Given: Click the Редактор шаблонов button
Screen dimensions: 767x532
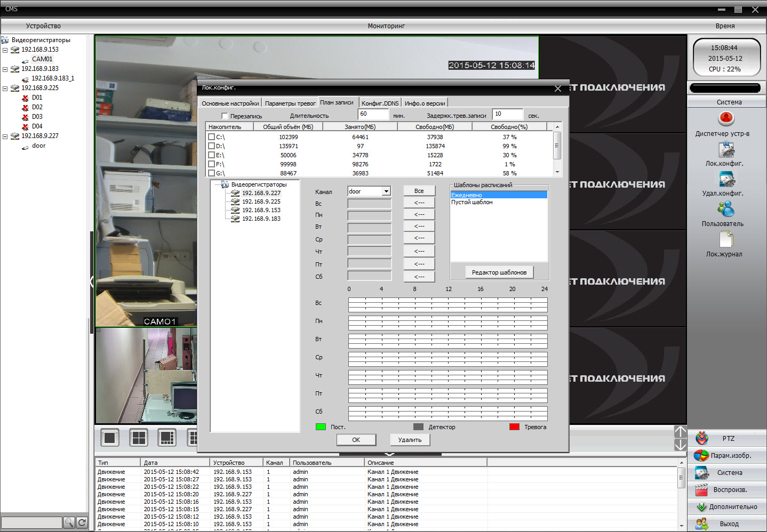Looking at the screenshot, I should pos(499,272).
